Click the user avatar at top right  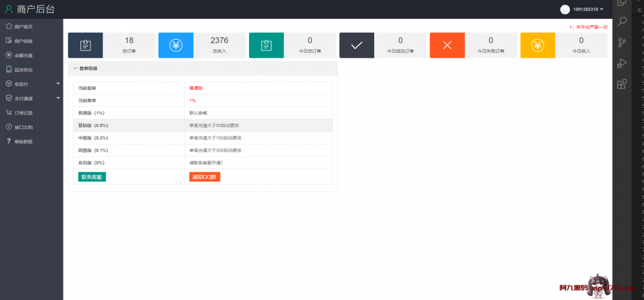(x=565, y=9)
